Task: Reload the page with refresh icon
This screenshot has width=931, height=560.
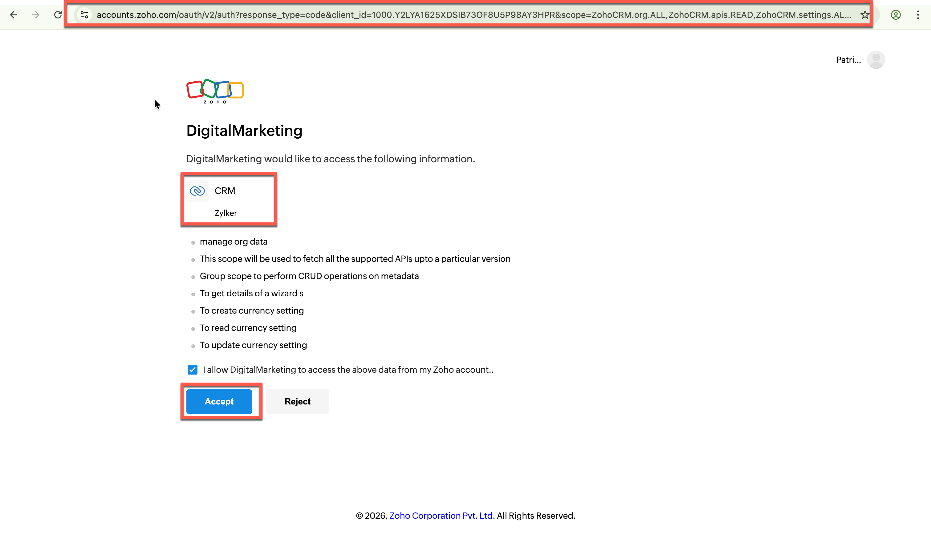Action: click(58, 15)
